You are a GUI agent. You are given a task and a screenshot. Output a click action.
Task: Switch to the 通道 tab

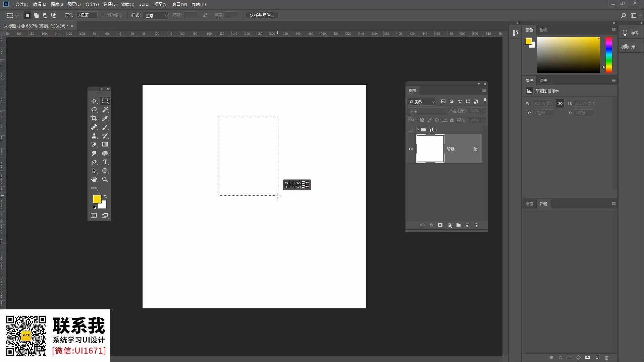point(529,204)
